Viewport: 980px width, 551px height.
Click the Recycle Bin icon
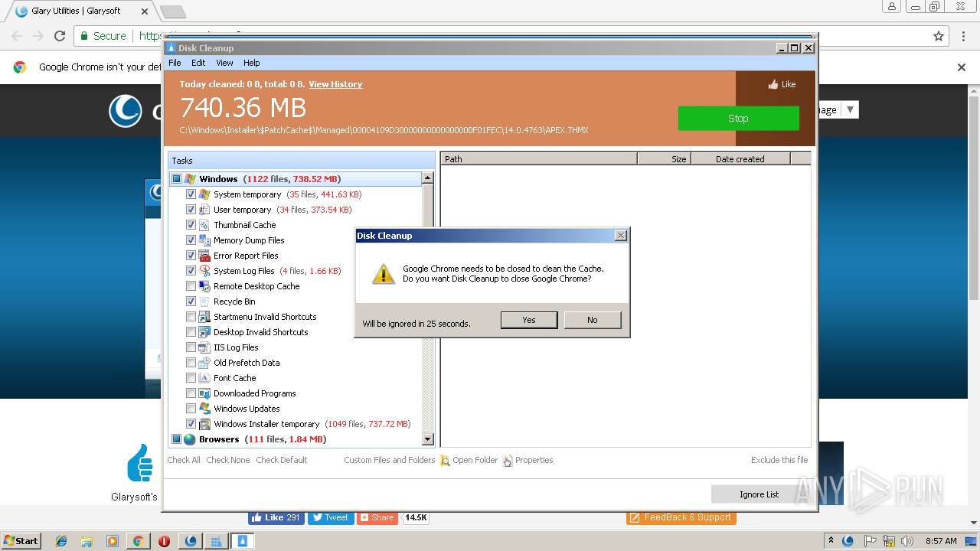point(204,302)
